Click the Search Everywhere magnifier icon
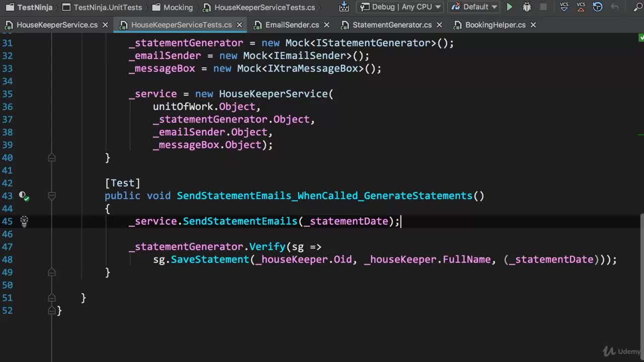 click(x=637, y=7)
